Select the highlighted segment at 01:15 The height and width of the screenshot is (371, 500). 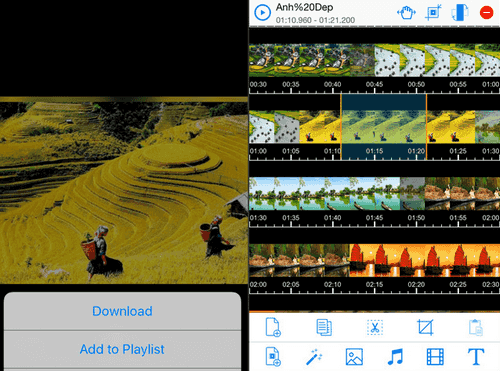click(x=383, y=127)
